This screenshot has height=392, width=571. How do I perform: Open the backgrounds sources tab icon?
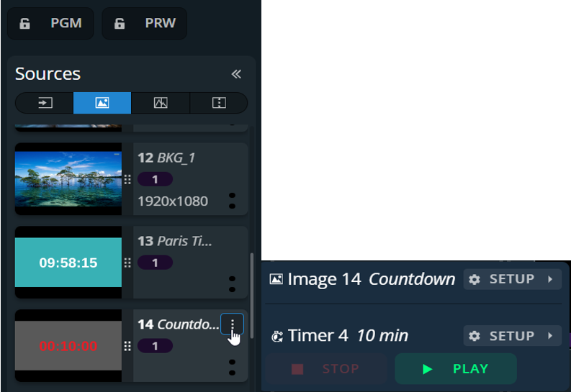[161, 103]
